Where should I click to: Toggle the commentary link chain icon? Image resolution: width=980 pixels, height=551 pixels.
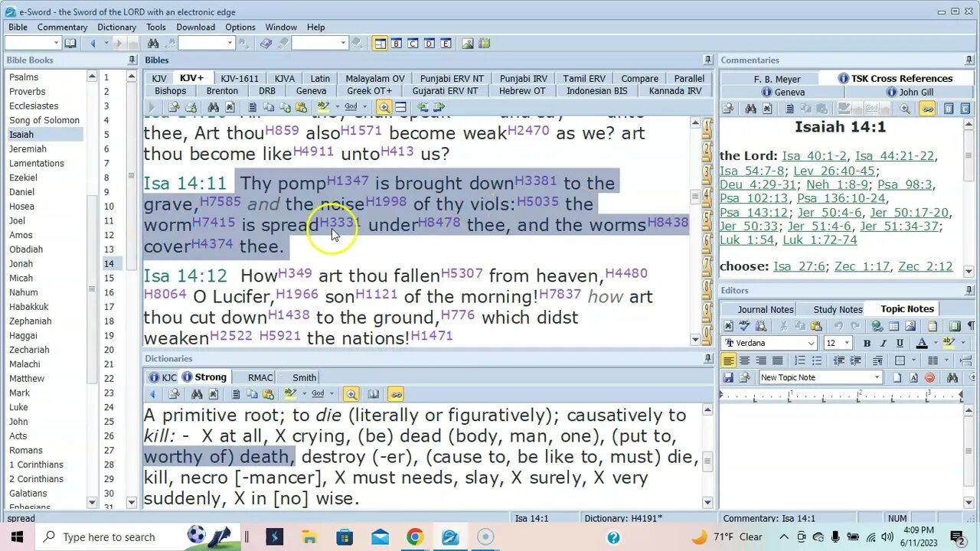point(927,109)
